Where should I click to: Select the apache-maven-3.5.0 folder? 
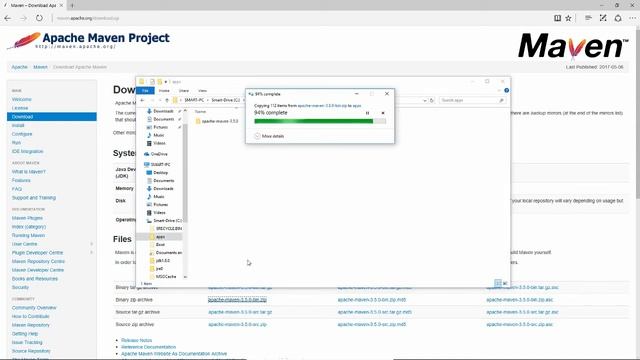(x=217, y=121)
